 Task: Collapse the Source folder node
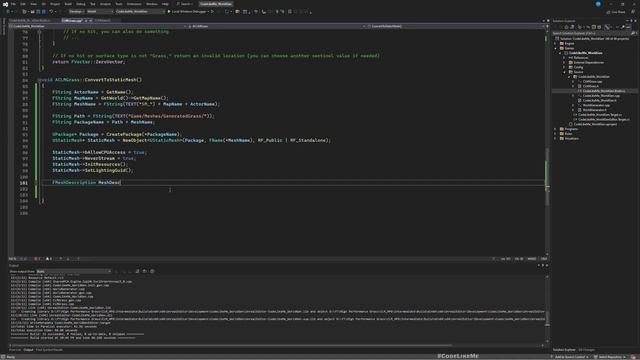coord(565,72)
